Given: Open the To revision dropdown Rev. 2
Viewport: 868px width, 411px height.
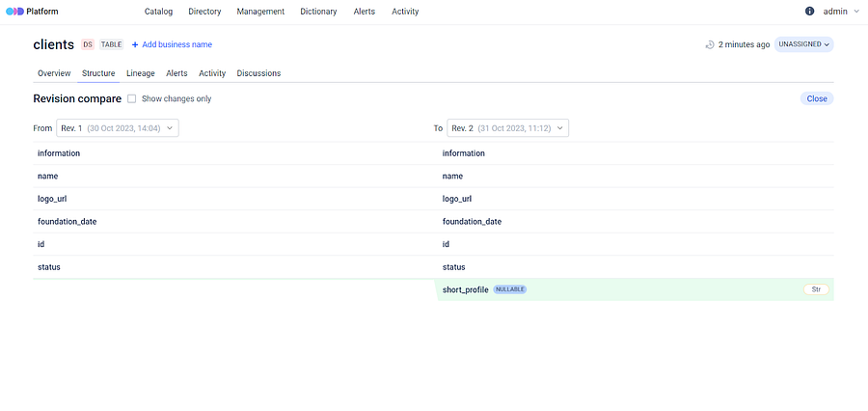Looking at the screenshot, I should [x=507, y=128].
